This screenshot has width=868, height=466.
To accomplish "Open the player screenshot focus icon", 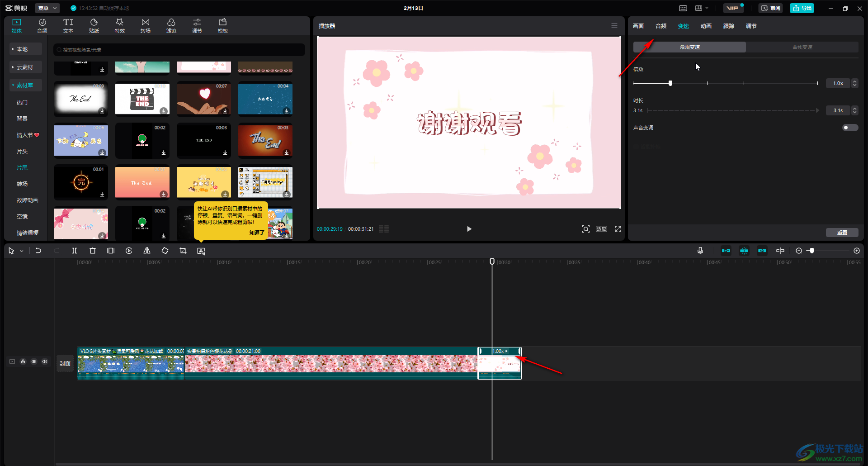I will [586, 229].
